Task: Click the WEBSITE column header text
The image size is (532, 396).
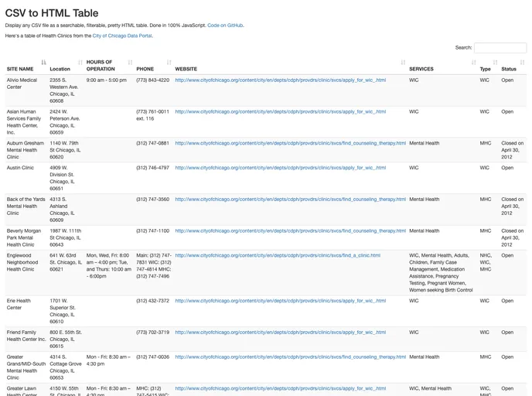Action: [186, 69]
